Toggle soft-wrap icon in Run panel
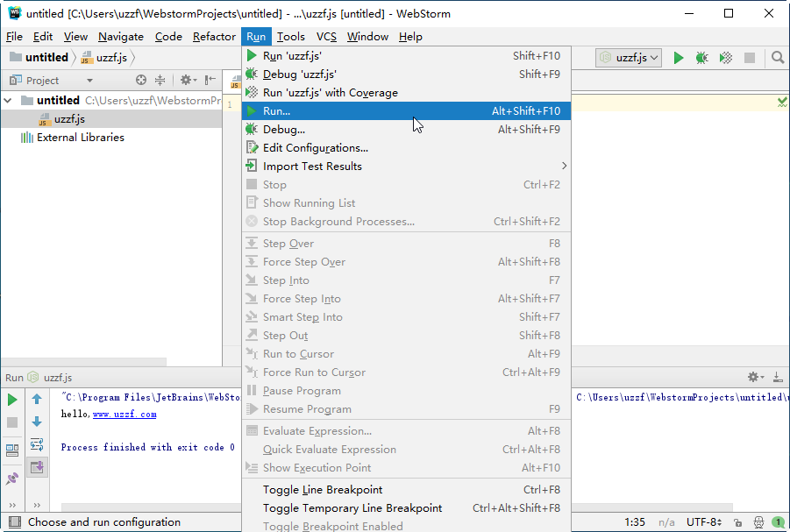Viewport: 790px width, 532px height. [x=37, y=444]
